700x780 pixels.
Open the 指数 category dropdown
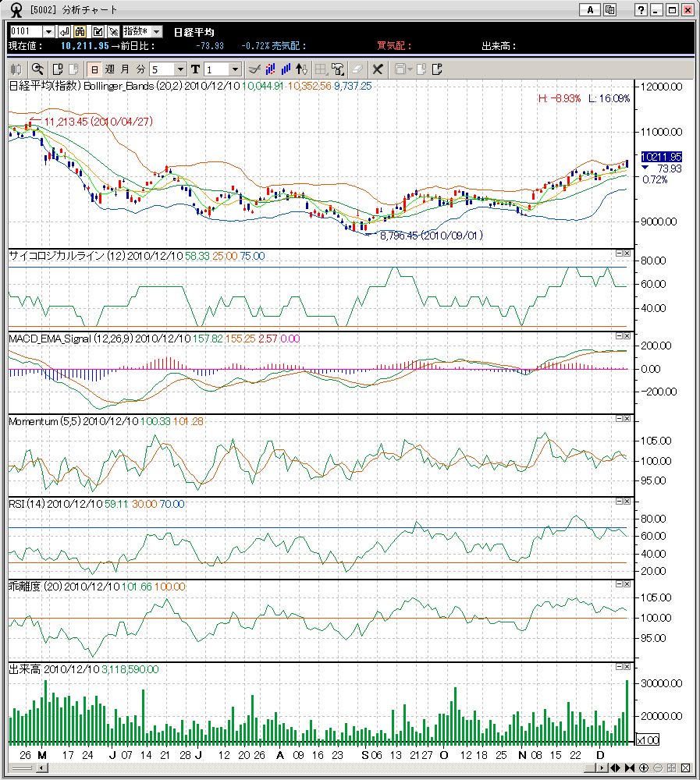pos(156,31)
